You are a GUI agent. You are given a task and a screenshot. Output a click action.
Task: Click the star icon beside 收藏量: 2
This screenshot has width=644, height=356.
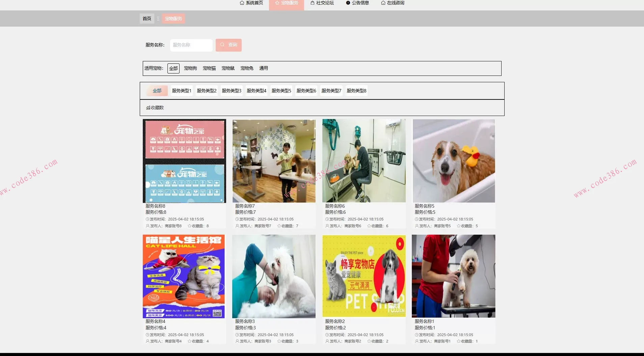(x=369, y=341)
